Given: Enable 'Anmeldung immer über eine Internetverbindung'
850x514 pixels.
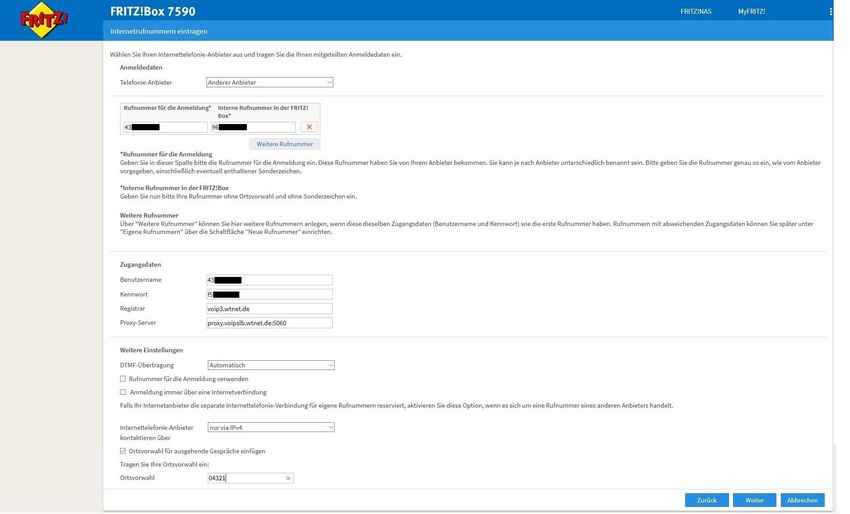Looking at the screenshot, I should 123,392.
